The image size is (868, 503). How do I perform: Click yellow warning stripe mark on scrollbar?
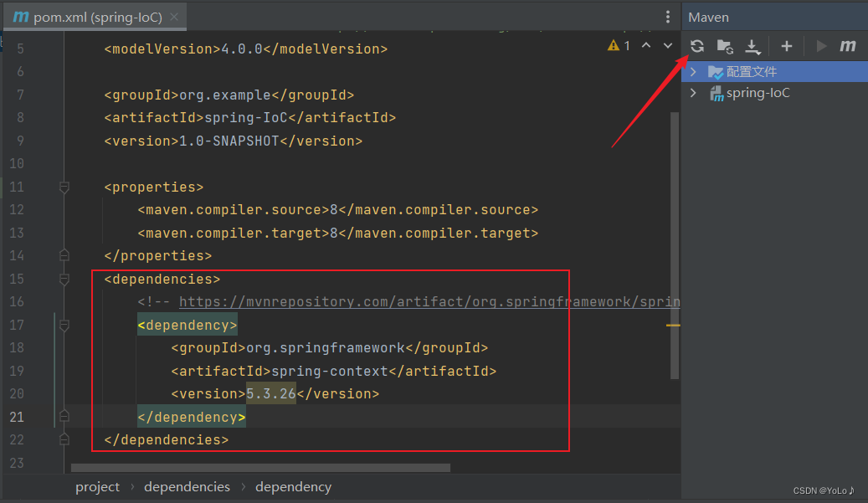[x=673, y=326]
